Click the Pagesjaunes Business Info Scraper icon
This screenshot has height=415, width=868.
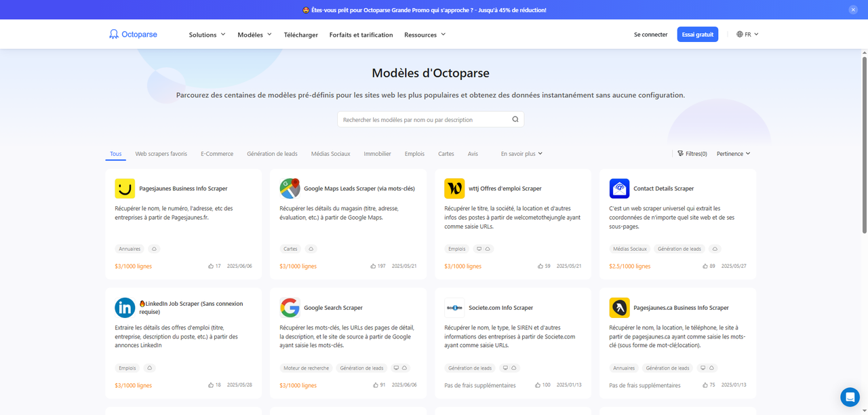125,189
